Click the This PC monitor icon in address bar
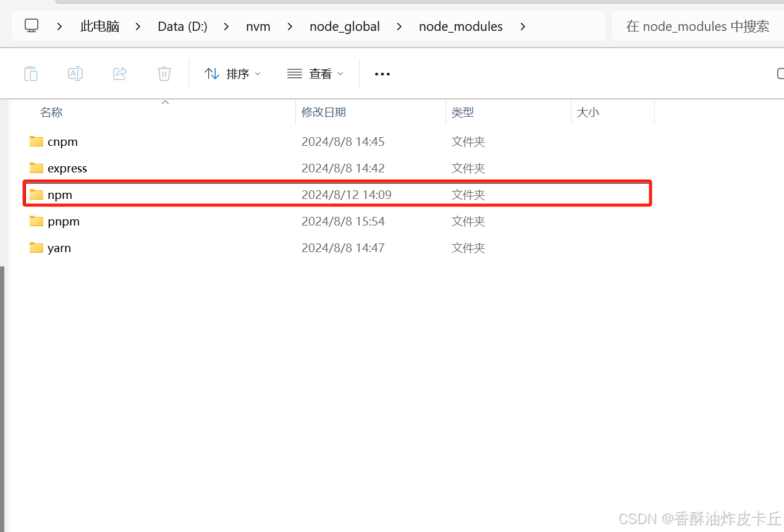The image size is (784, 532). point(32,25)
